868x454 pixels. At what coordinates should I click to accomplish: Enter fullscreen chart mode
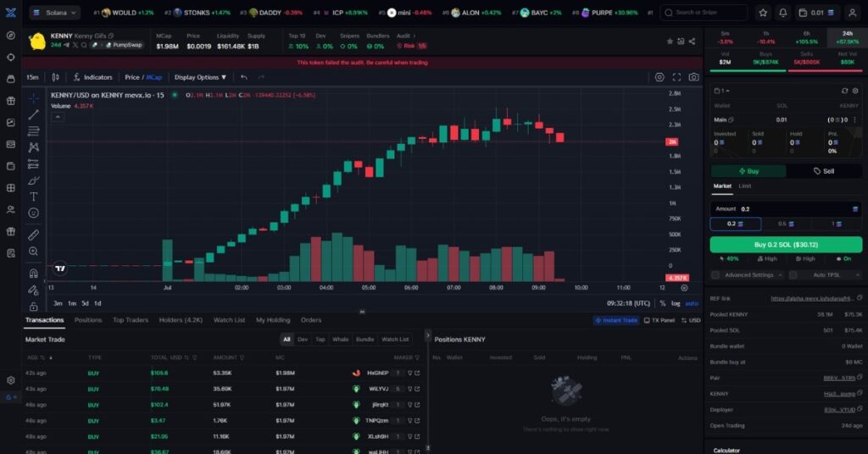(x=676, y=77)
